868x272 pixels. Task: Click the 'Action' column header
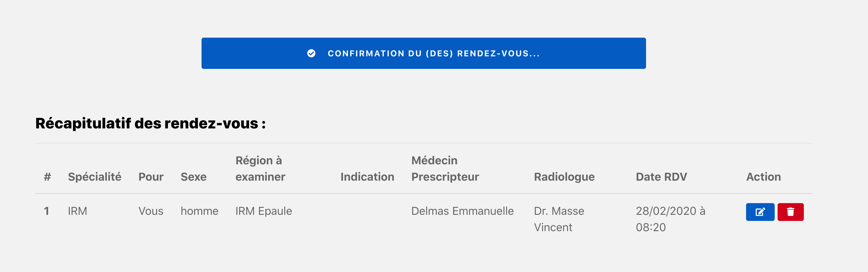pos(763,177)
